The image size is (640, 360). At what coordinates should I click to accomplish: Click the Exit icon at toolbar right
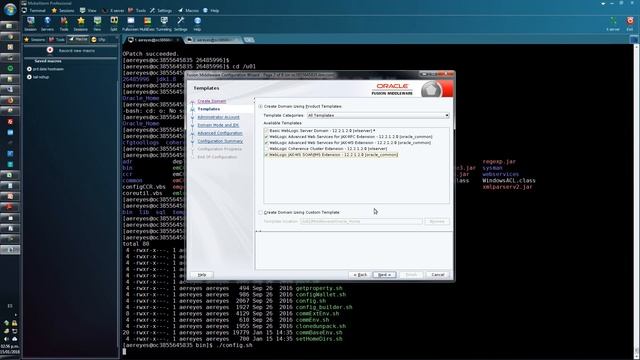pyautogui.click(x=630, y=24)
